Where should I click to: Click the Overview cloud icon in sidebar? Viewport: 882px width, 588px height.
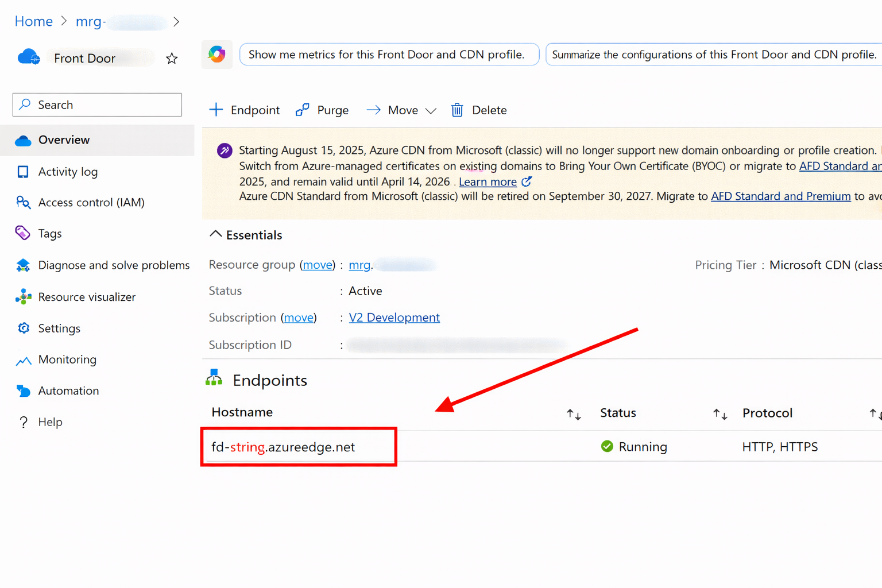23,140
